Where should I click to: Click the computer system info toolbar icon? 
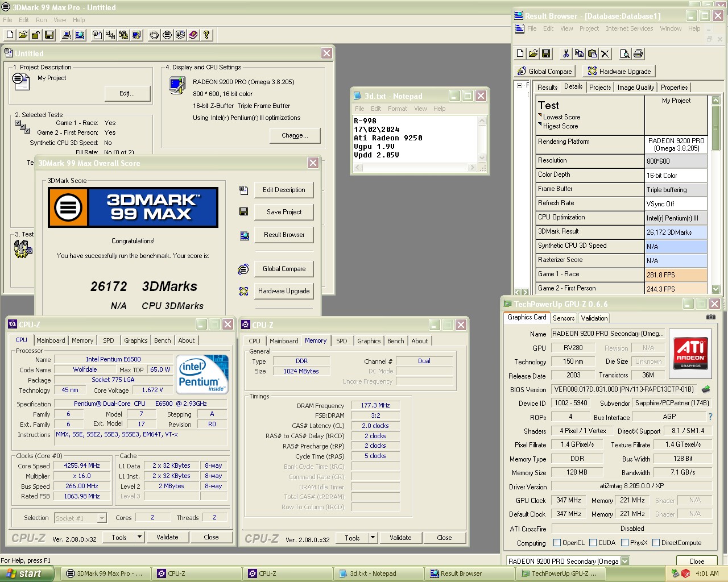click(67, 35)
